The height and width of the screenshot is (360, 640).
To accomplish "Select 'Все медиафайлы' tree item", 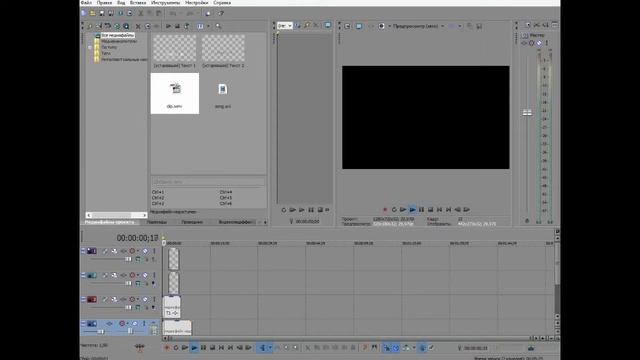I will click(x=118, y=35).
